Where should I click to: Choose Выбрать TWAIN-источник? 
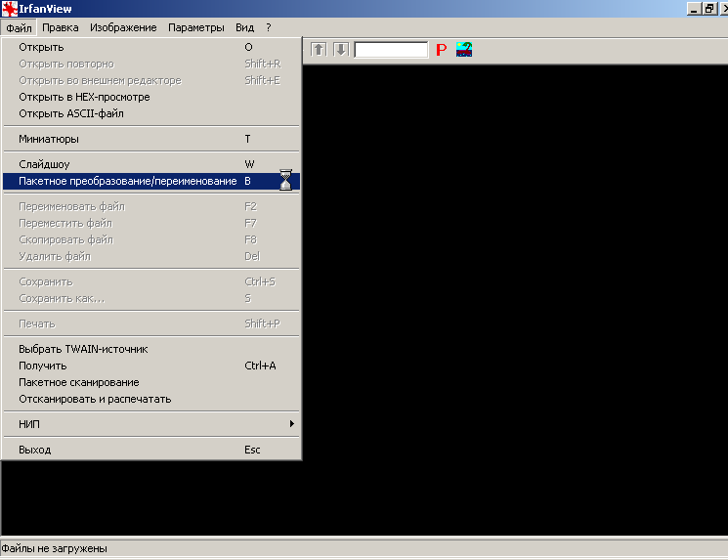click(x=151, y=349)
